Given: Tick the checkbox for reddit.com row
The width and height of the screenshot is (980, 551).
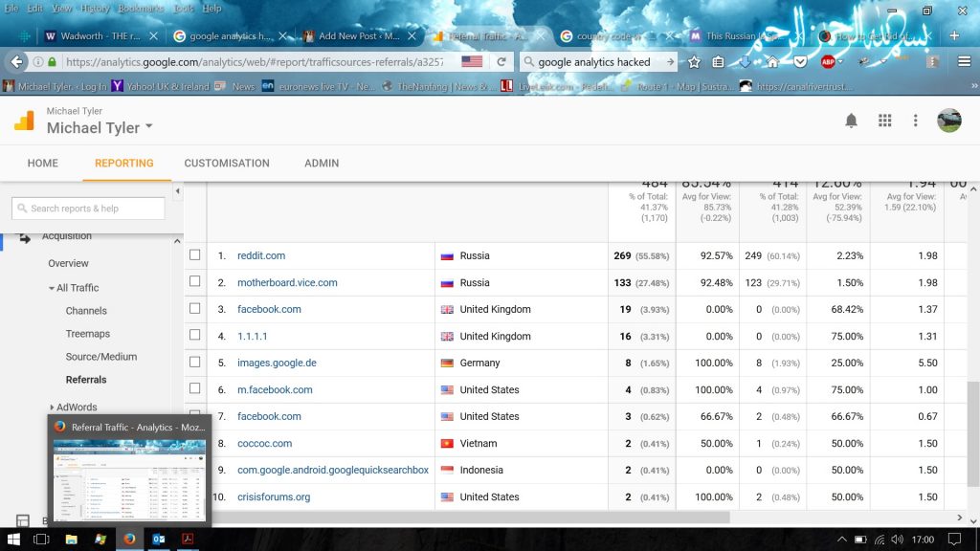Looking at the screenshot, I should [x=195, y=254].
